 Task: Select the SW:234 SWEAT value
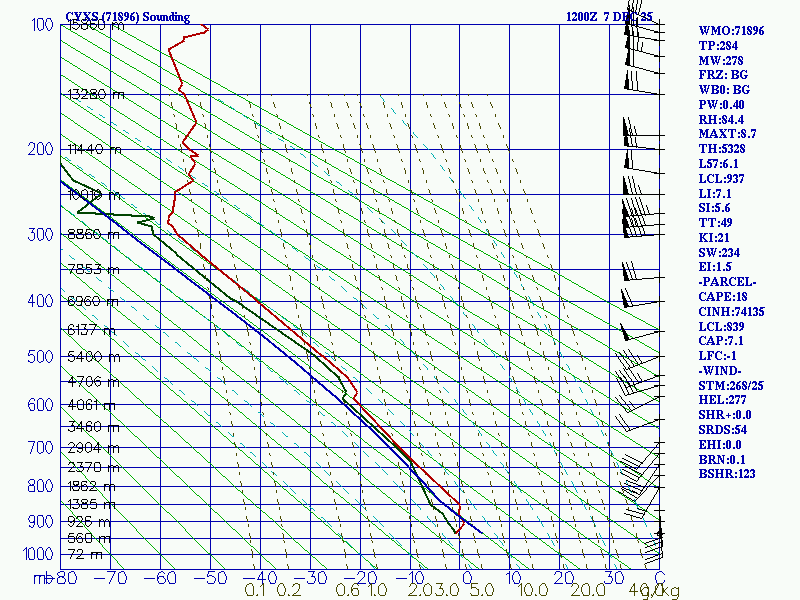[719, 253]
